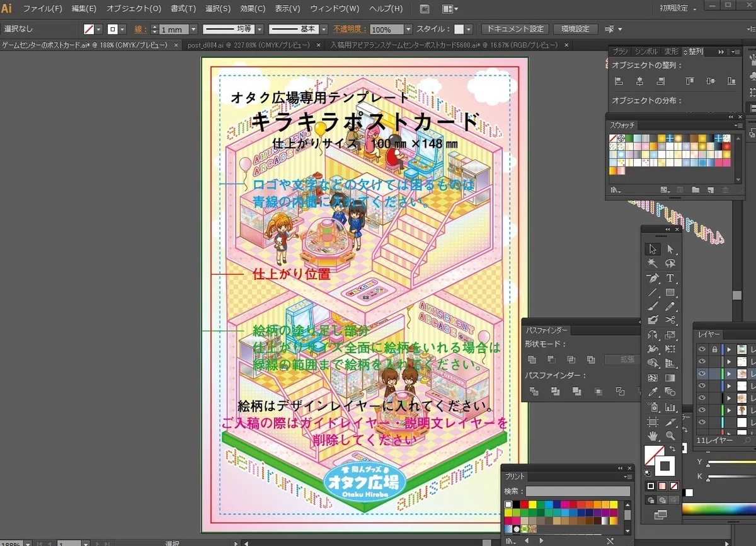
Task: Open stroke color dropdown in control bar
Action: click(x=122, y=29)
